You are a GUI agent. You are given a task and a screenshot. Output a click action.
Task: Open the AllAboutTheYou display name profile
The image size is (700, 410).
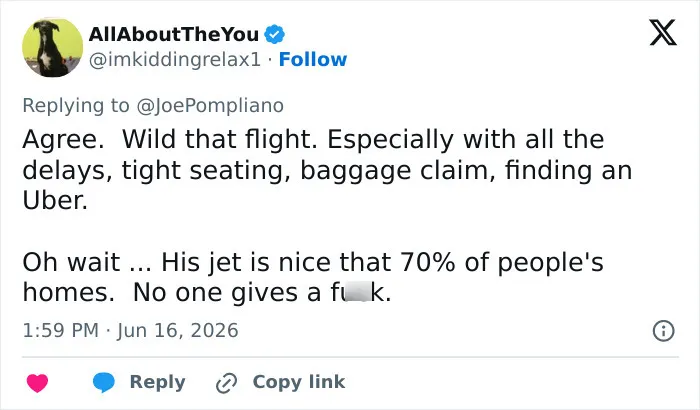pos(174,34)
